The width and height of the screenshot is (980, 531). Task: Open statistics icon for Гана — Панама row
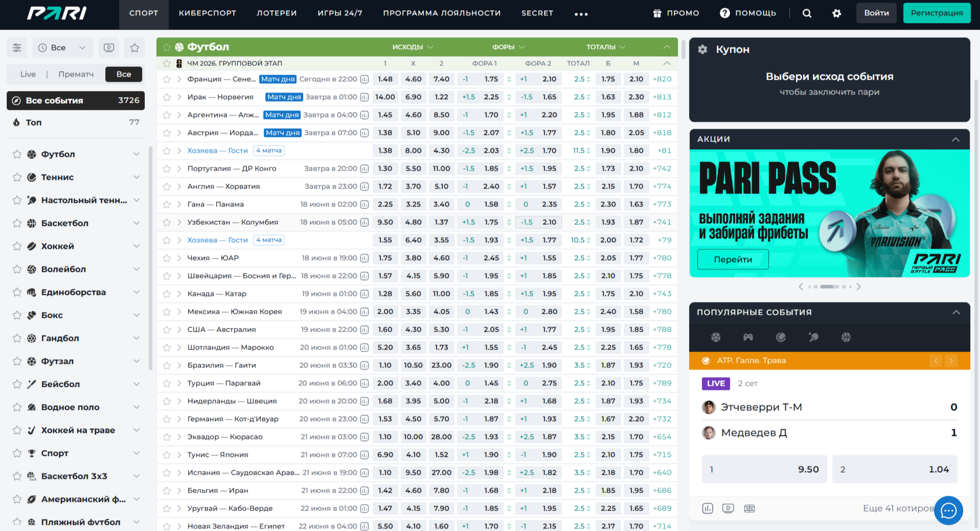pyautogui.click(x=364, y=204)
